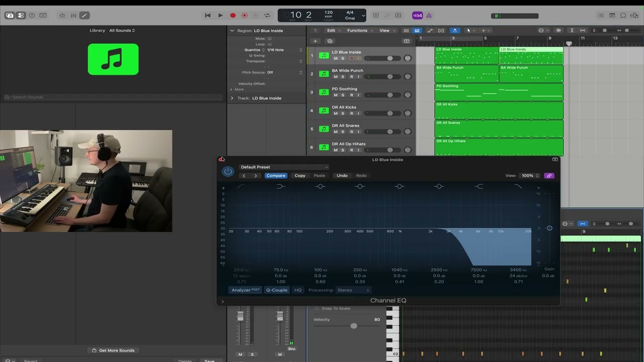Start recording with the Record button
The image size is (644, 362).
pyautogui.click(x=233, y=16)
